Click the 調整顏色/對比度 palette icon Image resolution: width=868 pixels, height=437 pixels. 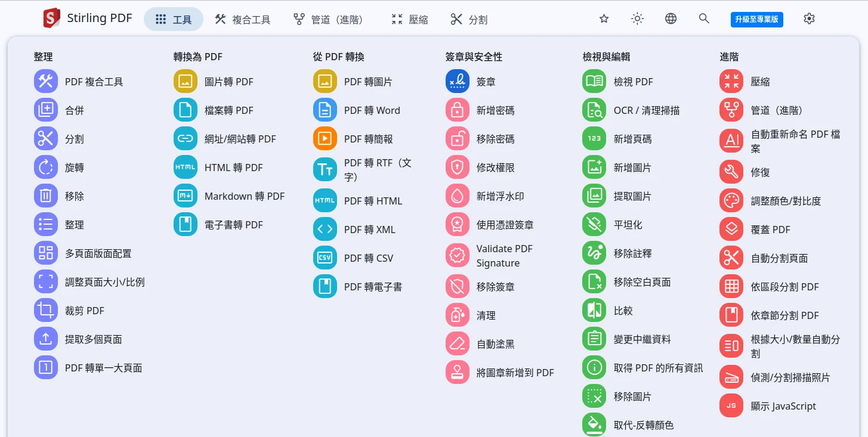[731, 200]
